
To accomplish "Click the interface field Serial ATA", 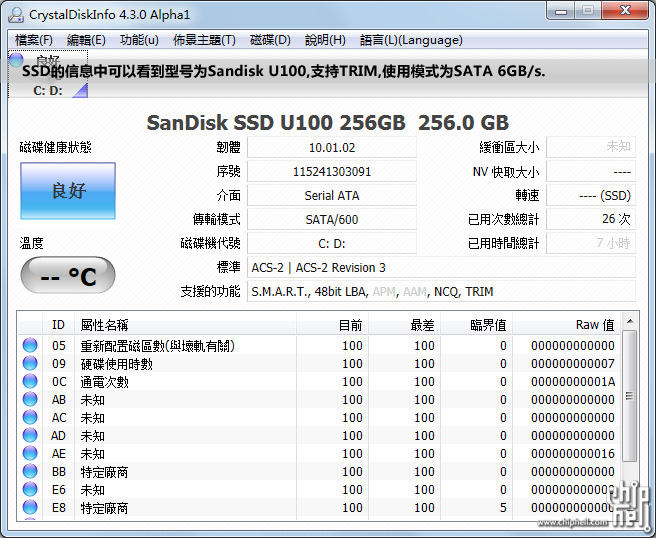I will pos(332,195).
